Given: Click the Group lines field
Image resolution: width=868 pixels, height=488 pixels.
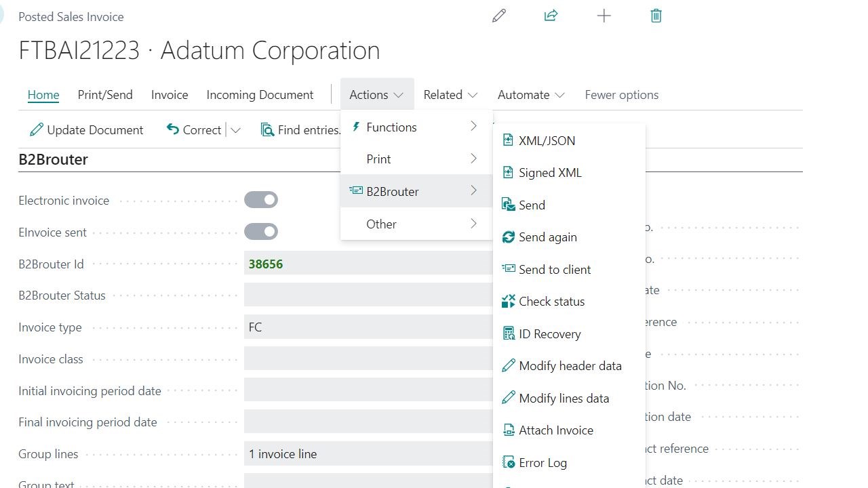Looking at the screenshot, I should 368,453.
